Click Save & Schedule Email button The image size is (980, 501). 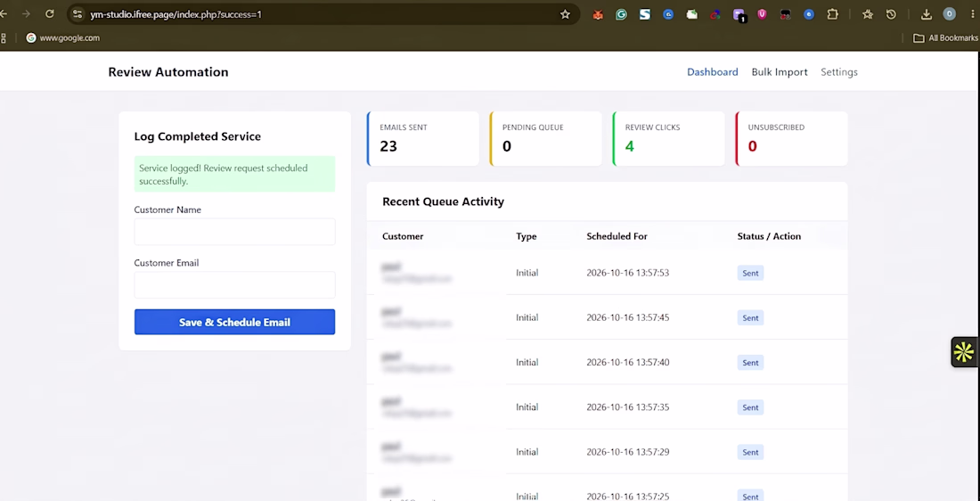[x=234, y=322]
